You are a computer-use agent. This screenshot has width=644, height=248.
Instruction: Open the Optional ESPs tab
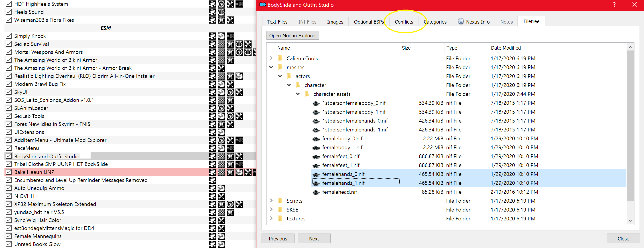(x=369, y=22)
